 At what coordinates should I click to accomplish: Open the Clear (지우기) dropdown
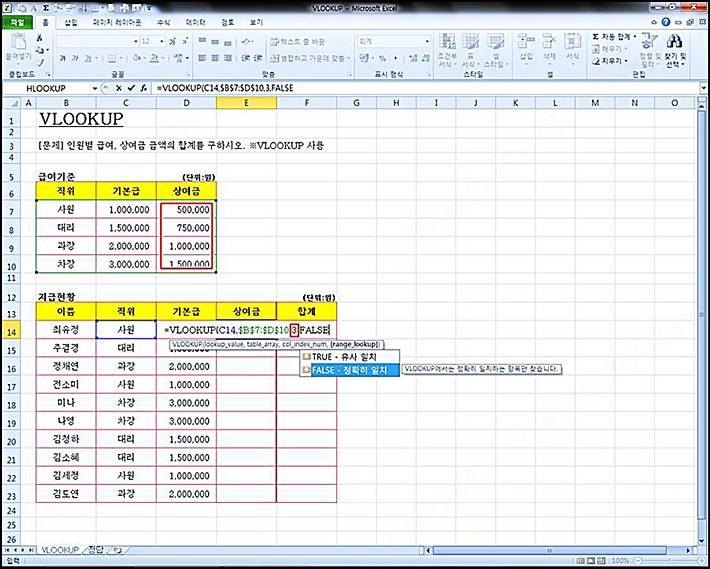pos(626,61)
